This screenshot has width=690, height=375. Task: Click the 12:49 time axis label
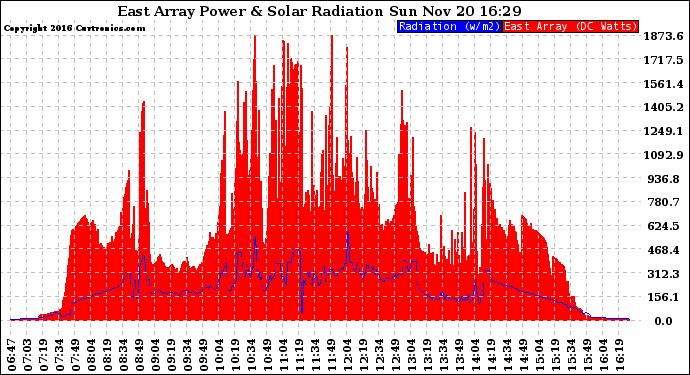point(396,355)
